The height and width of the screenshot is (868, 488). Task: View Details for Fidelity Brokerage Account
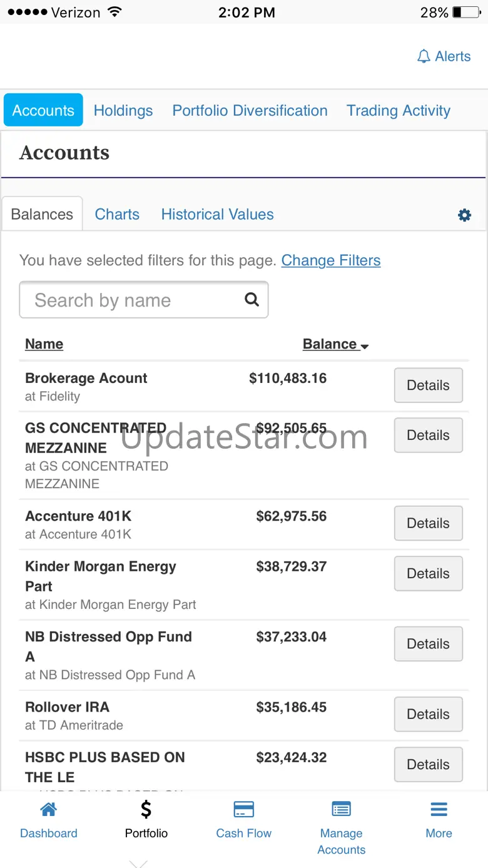[428, 385]
